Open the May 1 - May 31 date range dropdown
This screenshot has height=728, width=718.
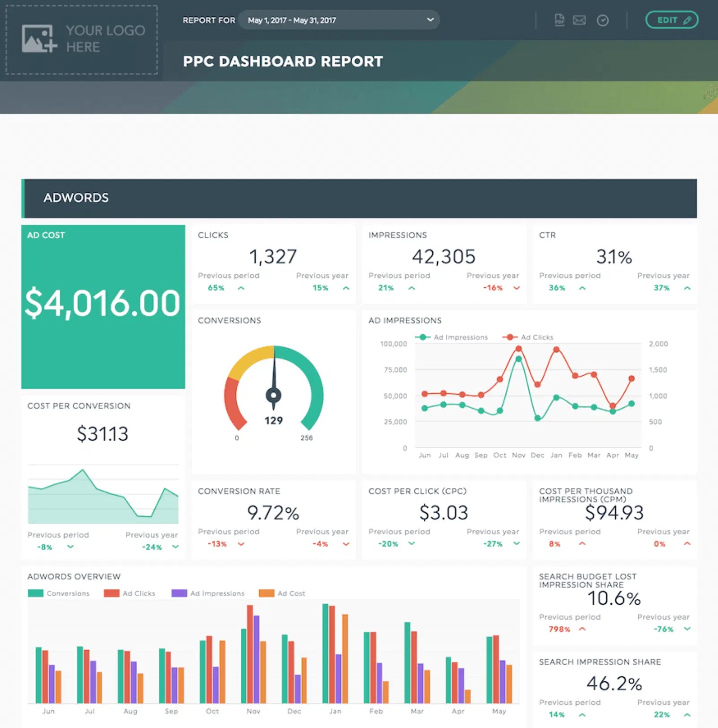[x=339, y=20]
